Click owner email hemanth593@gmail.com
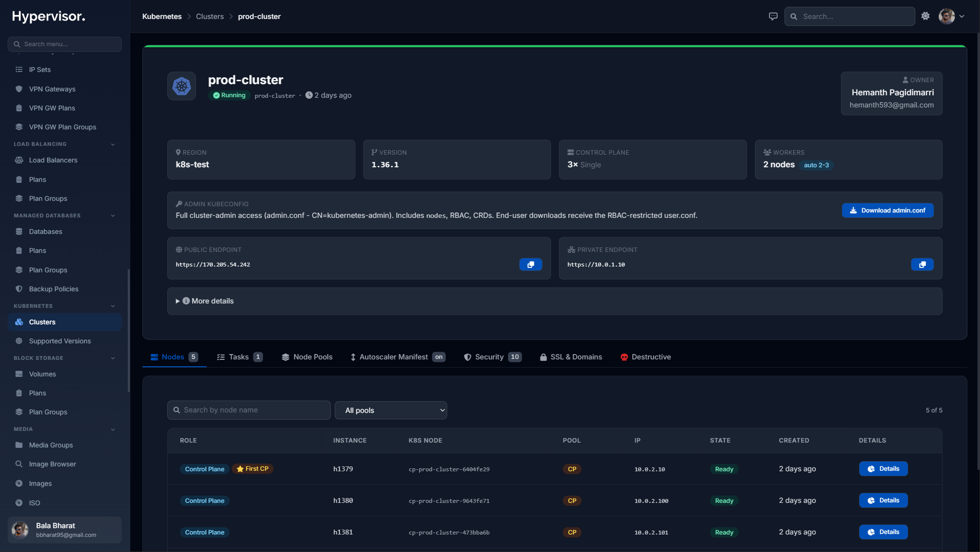 click(892, 105)
